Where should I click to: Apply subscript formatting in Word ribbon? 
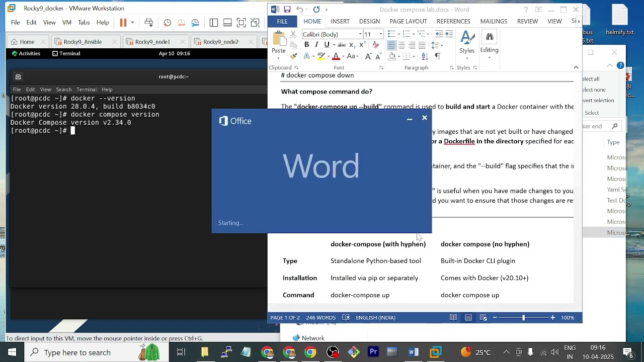coord(352,45)
